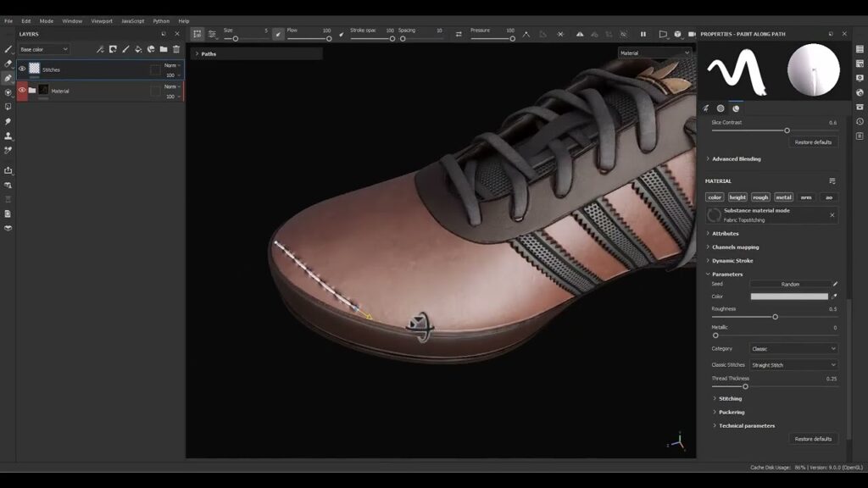This screenshot has height=488, width=868.
Task: Select the Projection tool
Action: tap(8, 92)
